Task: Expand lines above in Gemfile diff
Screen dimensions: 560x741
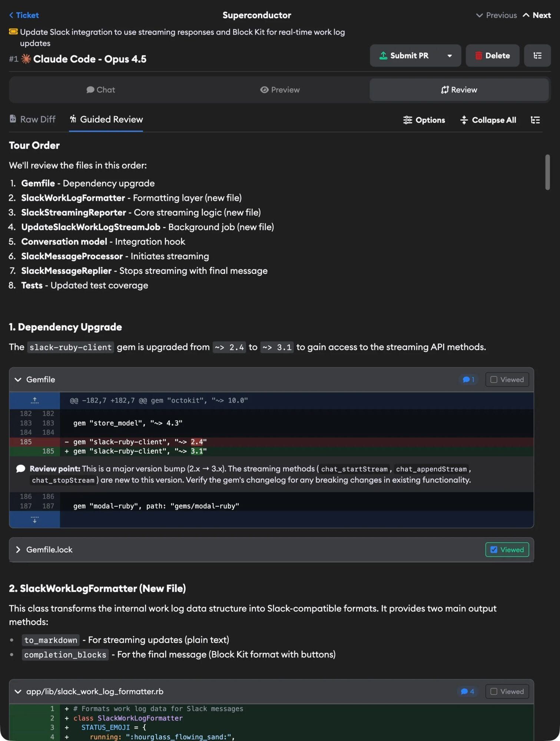Action: (34, 401)
